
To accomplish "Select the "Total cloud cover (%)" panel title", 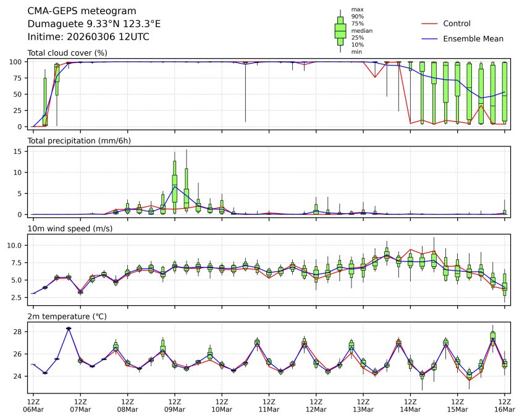I will [67, 53].
